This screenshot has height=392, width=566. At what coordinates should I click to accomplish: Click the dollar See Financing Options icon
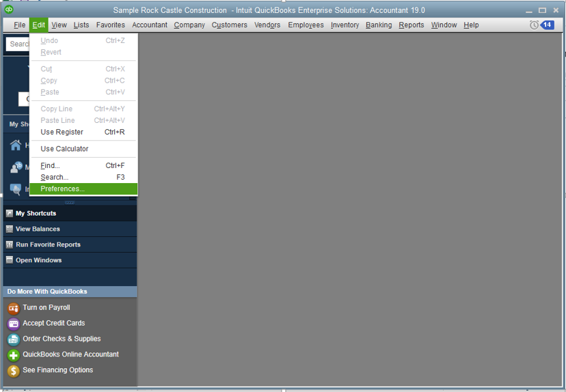(x=14, y=371)
